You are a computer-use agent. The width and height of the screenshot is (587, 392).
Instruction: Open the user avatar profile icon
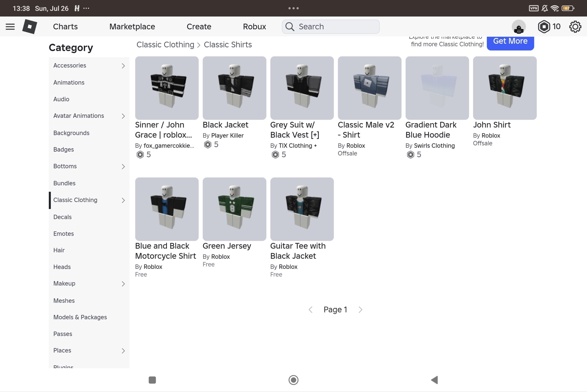[519, 27]
